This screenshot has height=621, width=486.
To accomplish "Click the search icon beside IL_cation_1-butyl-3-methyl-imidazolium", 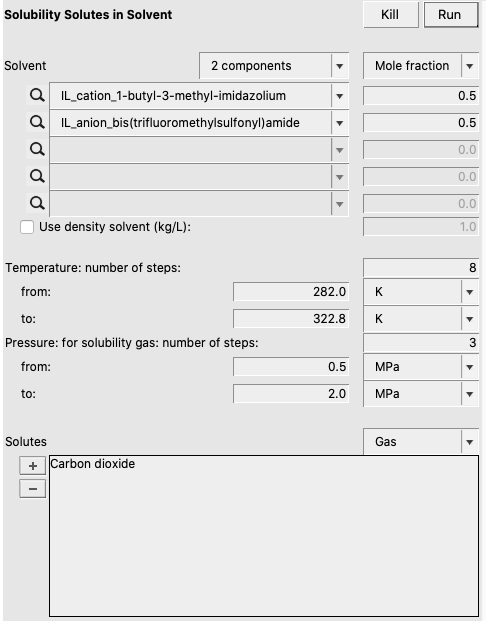I will [37, 95].
